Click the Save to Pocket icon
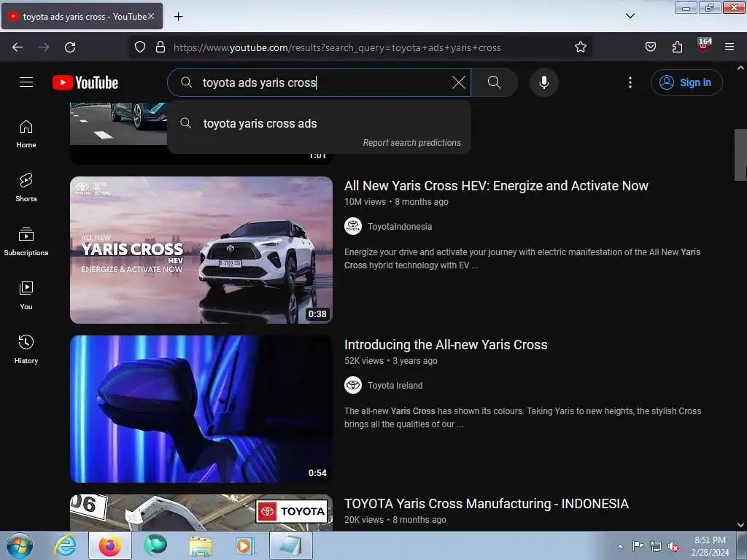This screenshot has width=747, height=560. click(x=650, y=47)
